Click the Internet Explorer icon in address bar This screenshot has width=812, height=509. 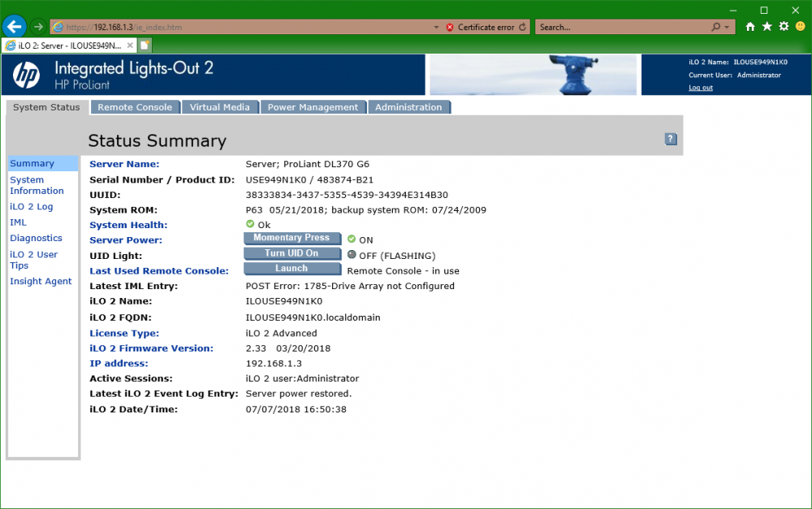pyautogui.click(x=58, y=27)
